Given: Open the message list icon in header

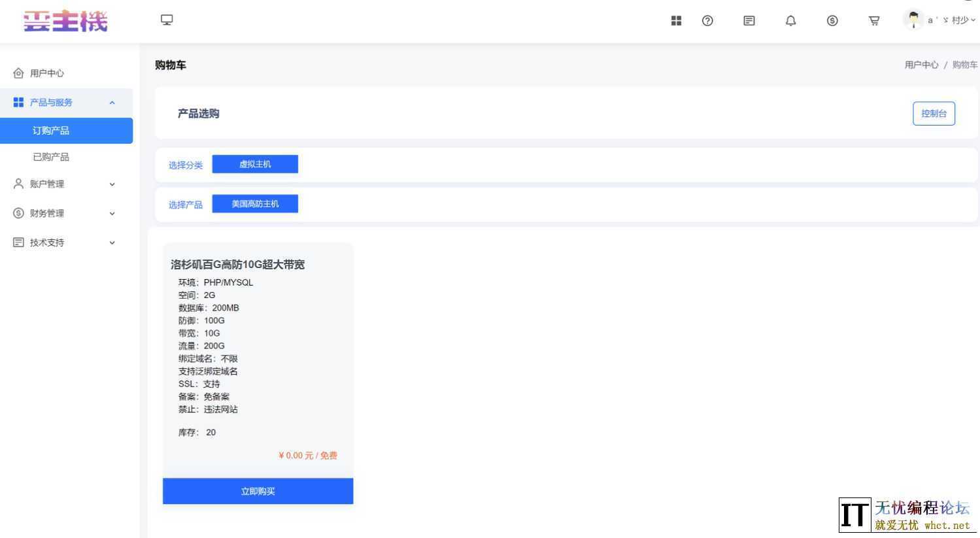Looking at the screenshot, I should point(749,21).
